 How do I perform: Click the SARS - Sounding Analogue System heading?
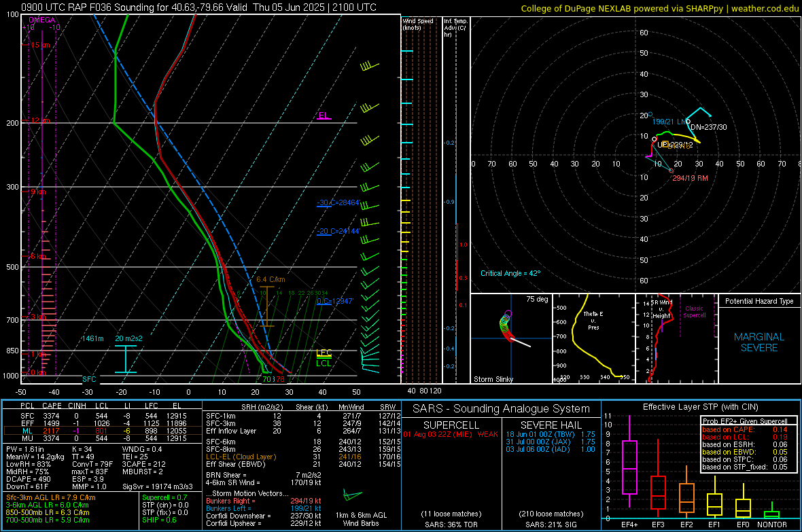coord(501,409)
